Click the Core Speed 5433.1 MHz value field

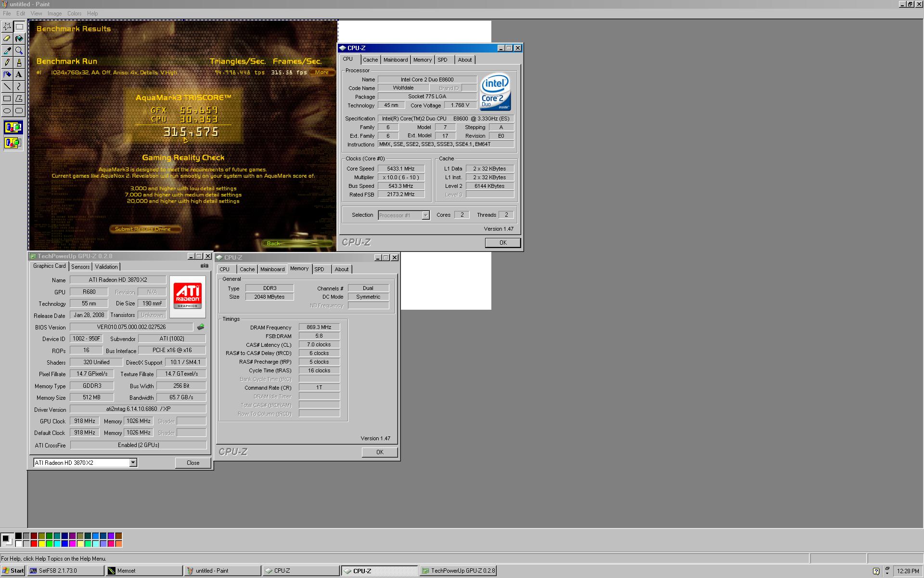click(401, 169)
